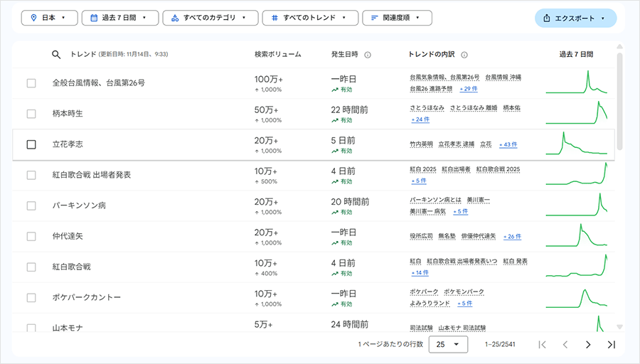Click the +43件 link in 立花孝志 row
640x364 pixels.
tap(508, 144)
